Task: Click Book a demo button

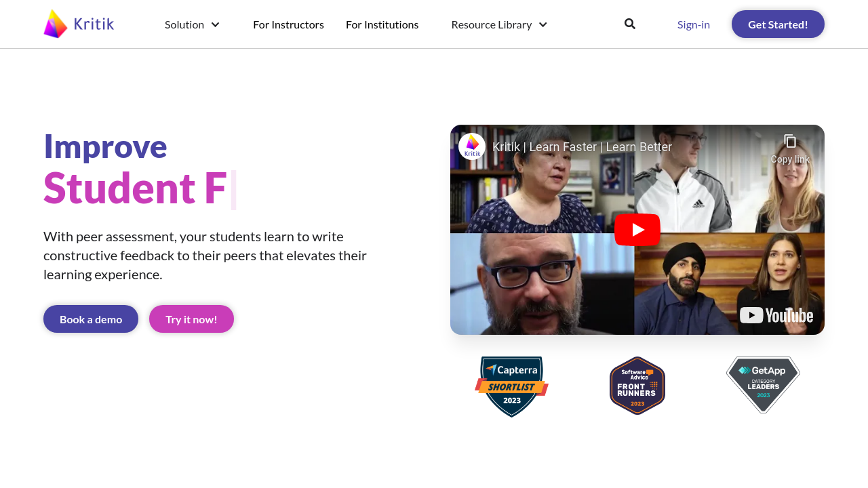Action: pos(91,319)
